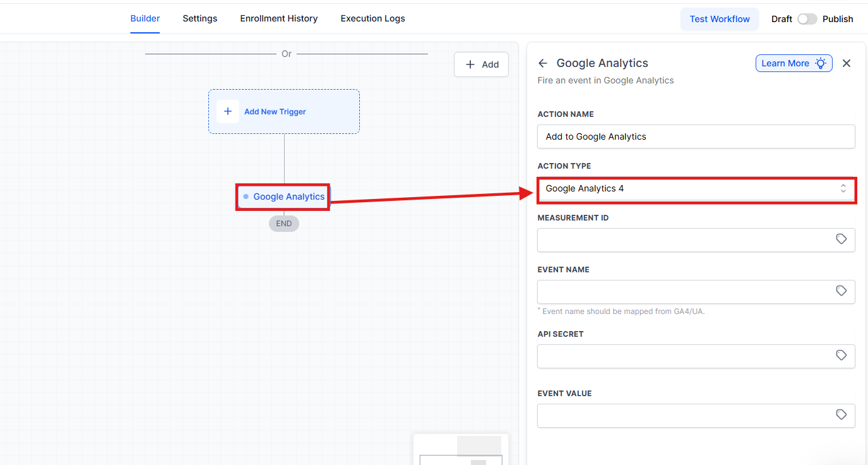Click the workflow minimap thumbnail
Image resolution: width=868 pixels, height=465 pixels.
tap(461, 450)
